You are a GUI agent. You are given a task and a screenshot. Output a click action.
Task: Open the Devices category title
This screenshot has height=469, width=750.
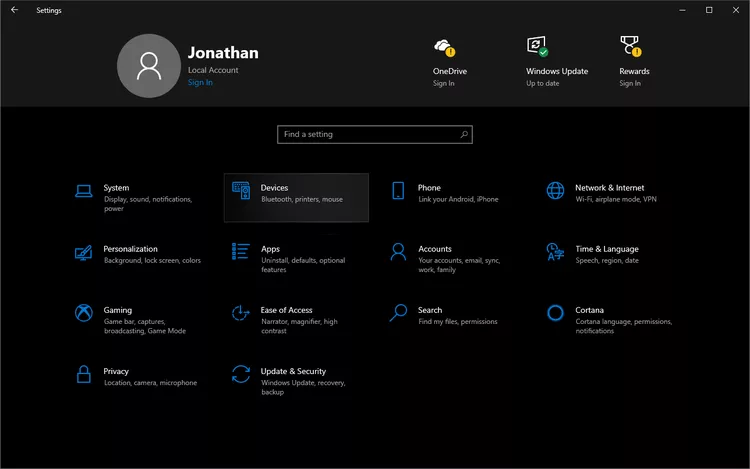274,188
